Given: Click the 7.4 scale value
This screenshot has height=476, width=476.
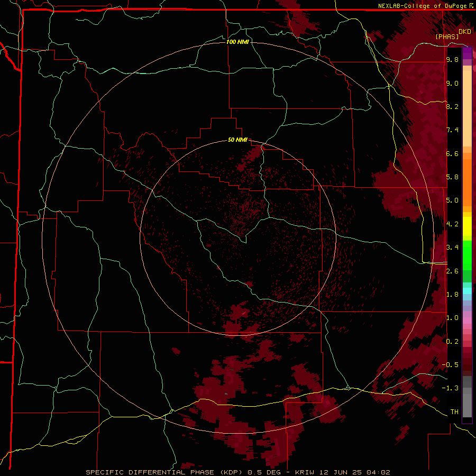Looking at the screenshot, I should 452,130.
